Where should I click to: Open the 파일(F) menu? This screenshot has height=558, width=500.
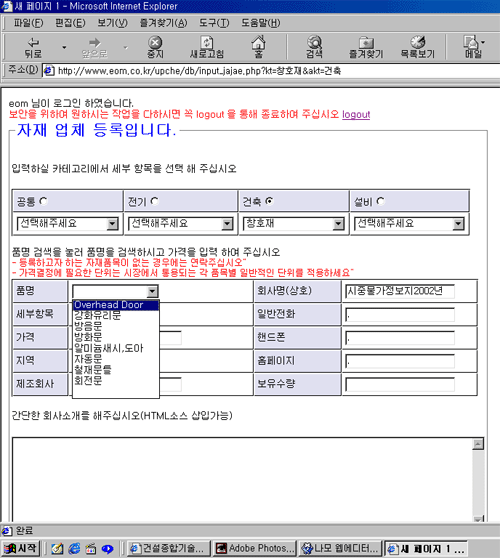(x=28, y=23)
